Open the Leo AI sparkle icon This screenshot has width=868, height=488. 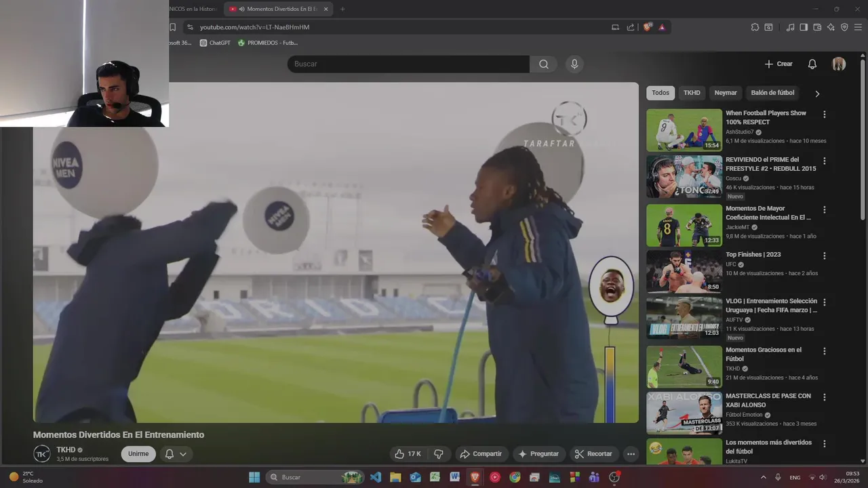pos(831,27)
